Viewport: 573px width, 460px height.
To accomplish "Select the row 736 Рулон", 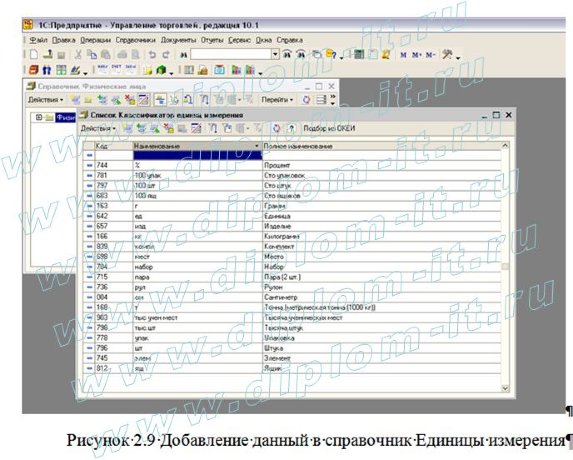I will (292, 287).
